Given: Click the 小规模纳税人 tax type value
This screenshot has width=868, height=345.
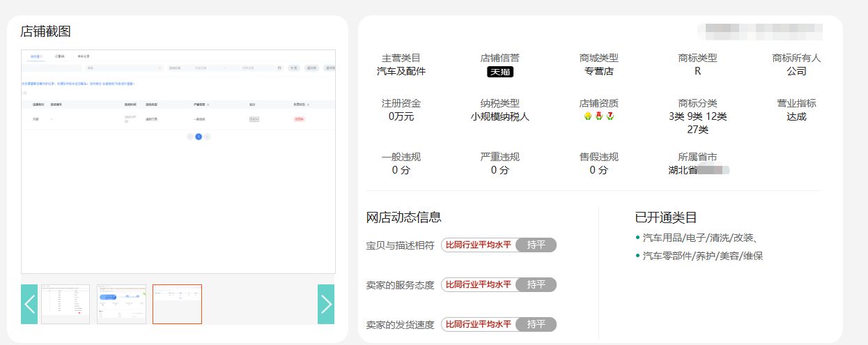Looking at the screenshot, I should (499, 116).
